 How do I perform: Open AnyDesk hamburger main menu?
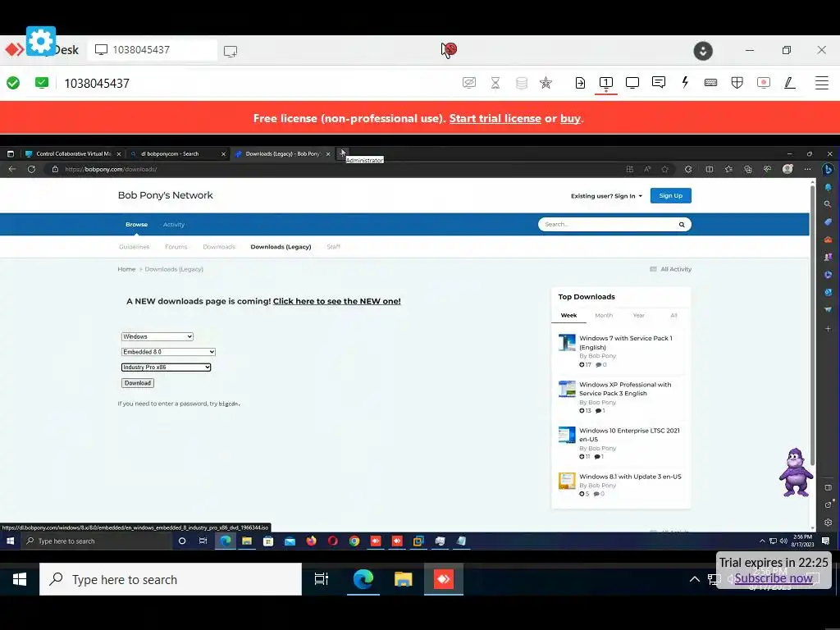[822, 83]
